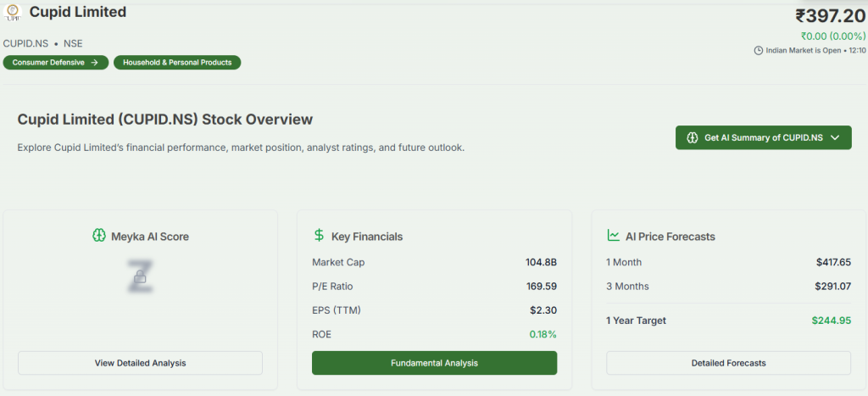Click the P/E Ratio value 169.59
The width and height of the screenshot is (868, 396).
click(x=542, y=287)
